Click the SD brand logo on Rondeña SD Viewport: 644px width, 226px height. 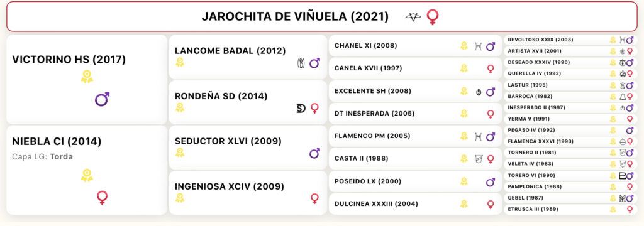301,108
